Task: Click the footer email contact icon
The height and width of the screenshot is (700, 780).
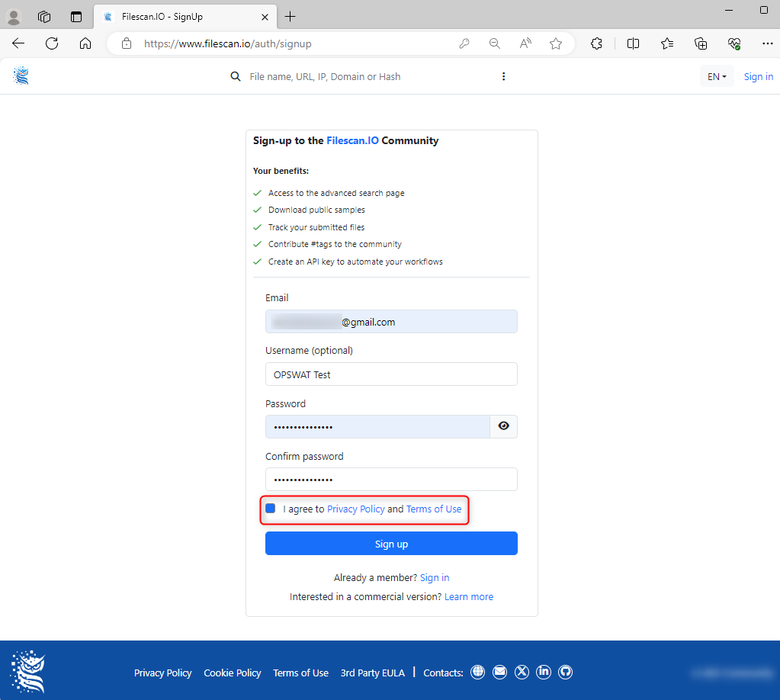Action: [x=499, y=672]
